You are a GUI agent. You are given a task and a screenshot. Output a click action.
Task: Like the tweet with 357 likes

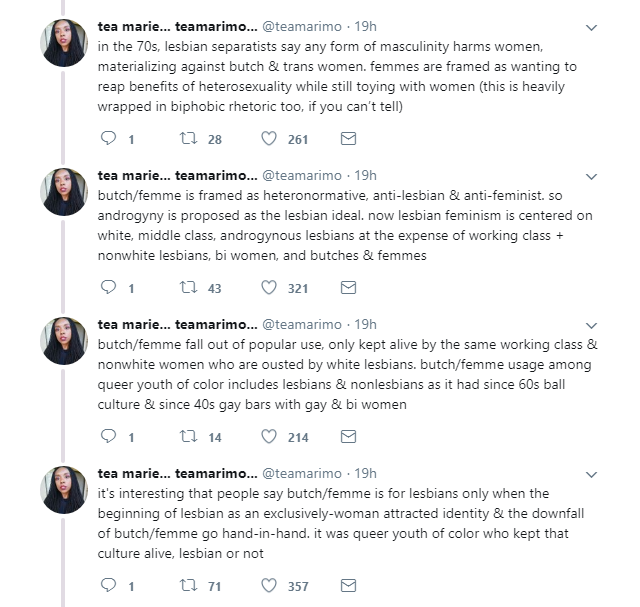coord(269,586)
